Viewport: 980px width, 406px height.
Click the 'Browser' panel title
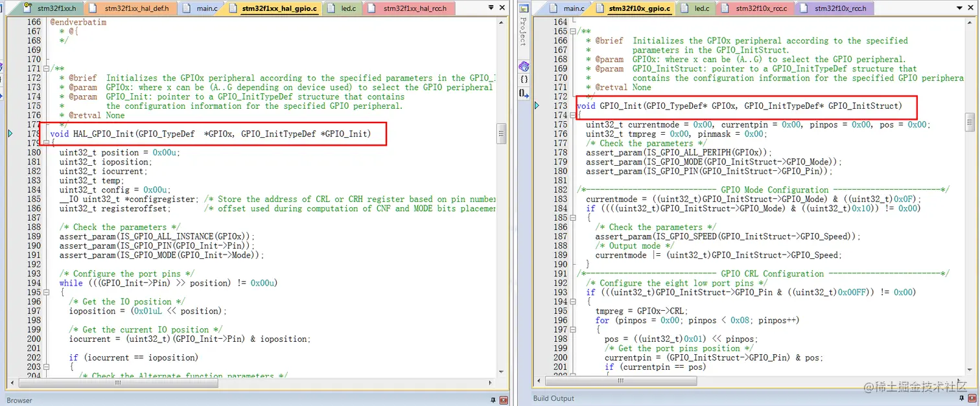19,400
